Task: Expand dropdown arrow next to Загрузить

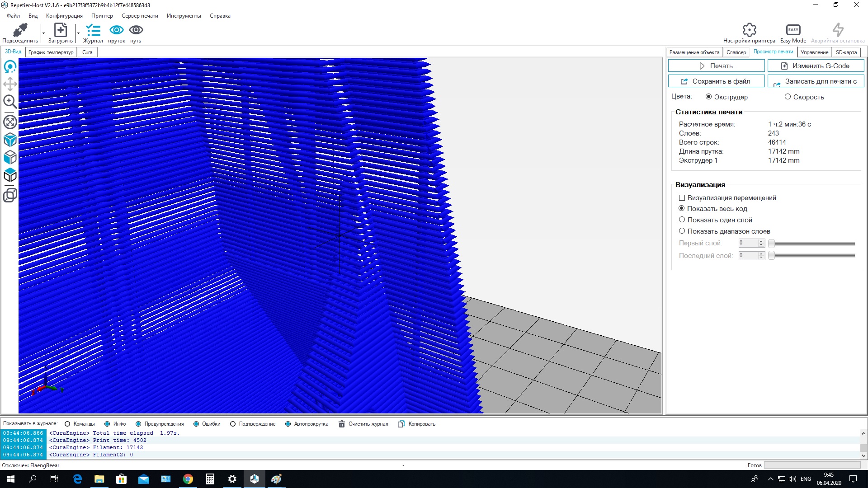Action: tap(78, 33)
